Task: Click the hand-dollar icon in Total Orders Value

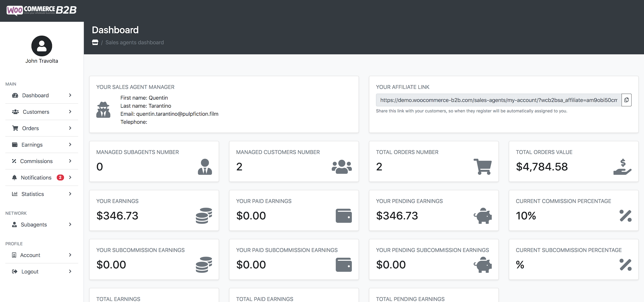Action: [x=623, y=167]
